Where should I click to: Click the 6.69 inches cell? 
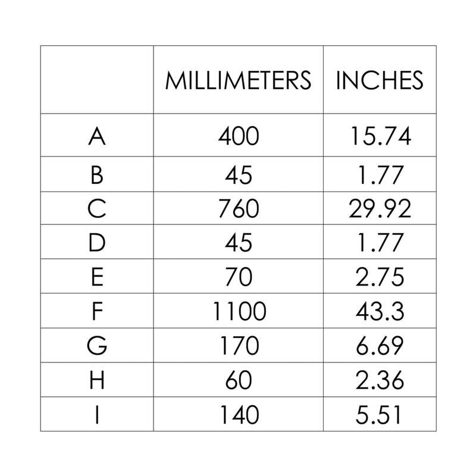tap(380, 346)
